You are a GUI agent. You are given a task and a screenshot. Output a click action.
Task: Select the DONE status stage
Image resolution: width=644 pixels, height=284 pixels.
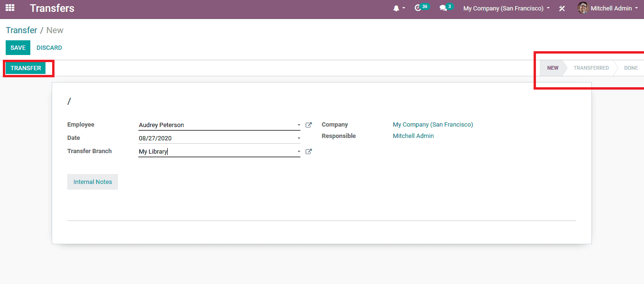click(631, 68)
